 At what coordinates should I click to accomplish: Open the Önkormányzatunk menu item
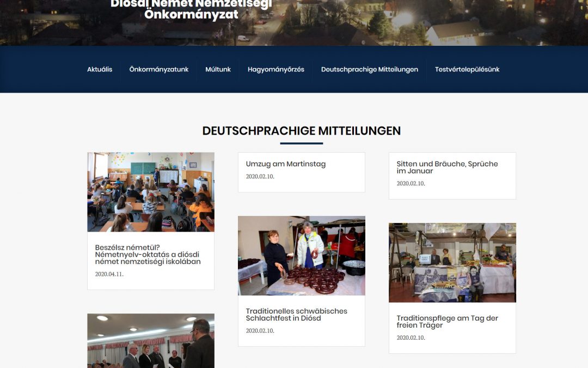[x=158, y=69]
